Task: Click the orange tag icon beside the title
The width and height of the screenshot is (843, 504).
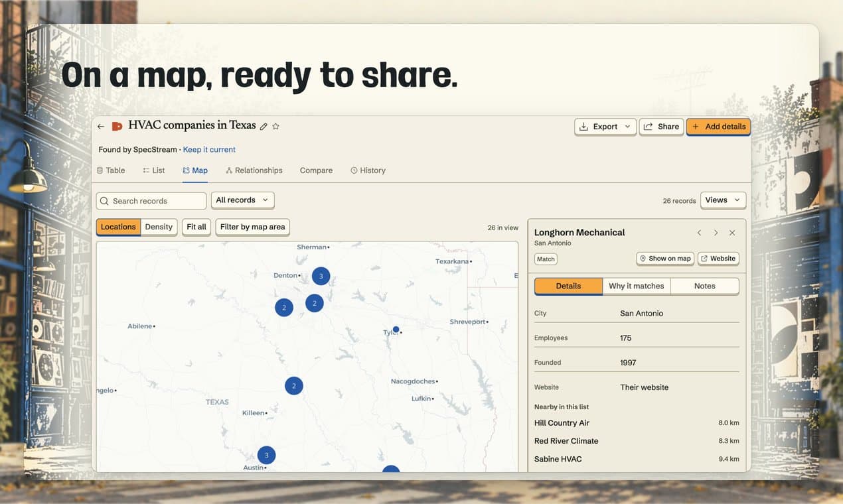Action: click(x=117, y=126)
